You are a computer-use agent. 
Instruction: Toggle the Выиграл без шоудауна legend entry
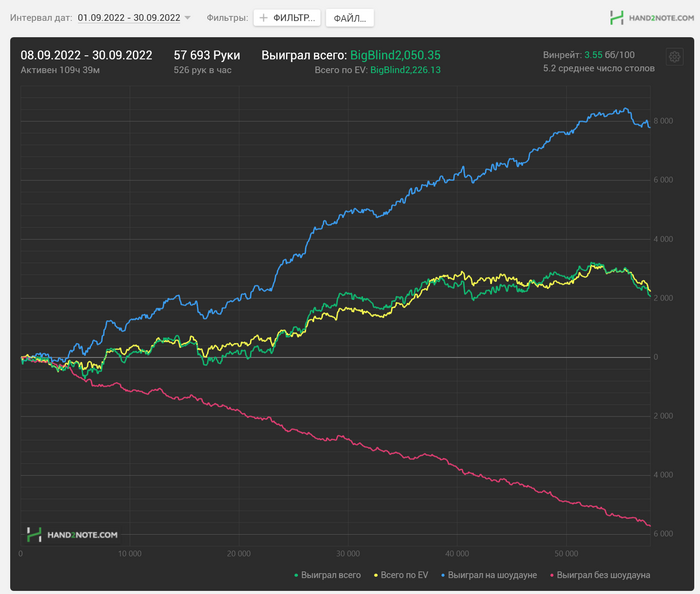pos(600,575)
